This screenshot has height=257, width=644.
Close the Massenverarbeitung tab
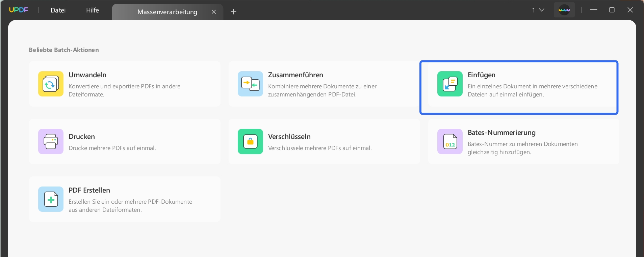(214, 12)
